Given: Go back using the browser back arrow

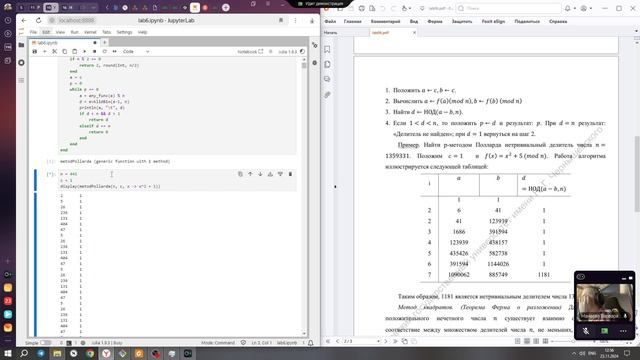Looking at the screenshot, I should (24, 20).
